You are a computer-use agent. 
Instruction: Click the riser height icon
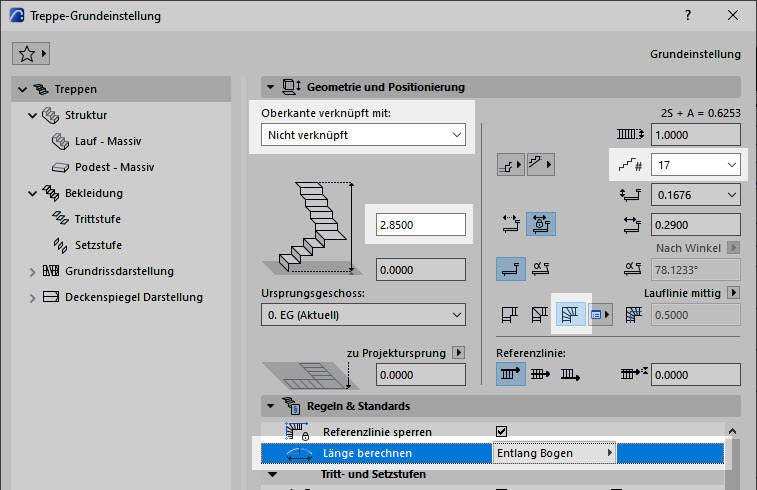[x=631, y=195]
